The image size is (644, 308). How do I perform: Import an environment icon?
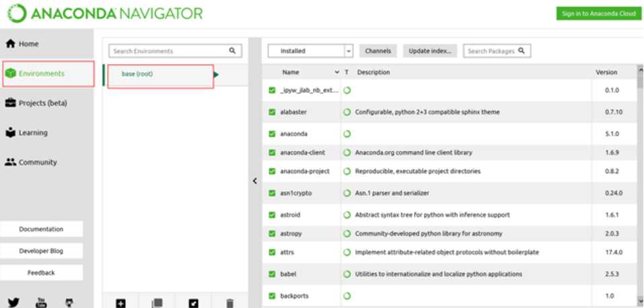click(193, 303)
